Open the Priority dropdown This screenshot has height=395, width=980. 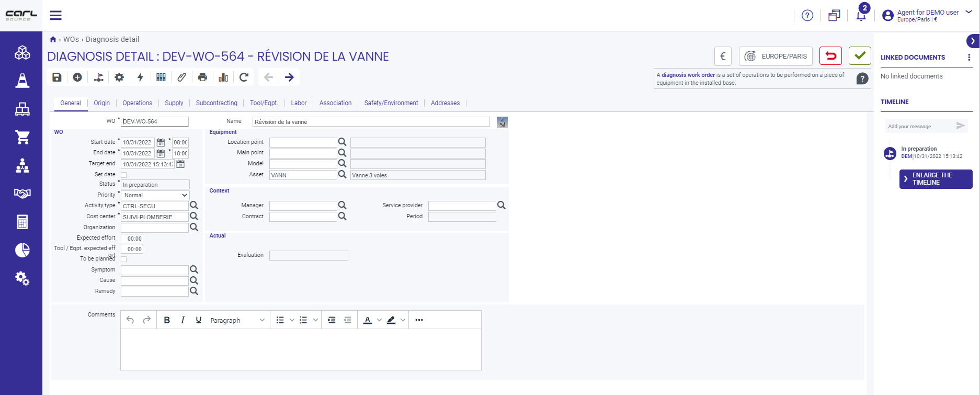click(155, 195)
